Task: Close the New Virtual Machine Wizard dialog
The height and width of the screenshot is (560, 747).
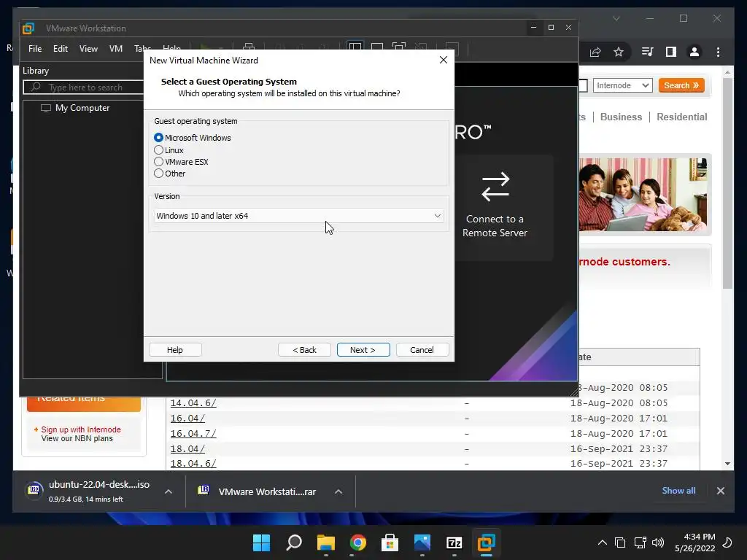Action: point(443,60)
